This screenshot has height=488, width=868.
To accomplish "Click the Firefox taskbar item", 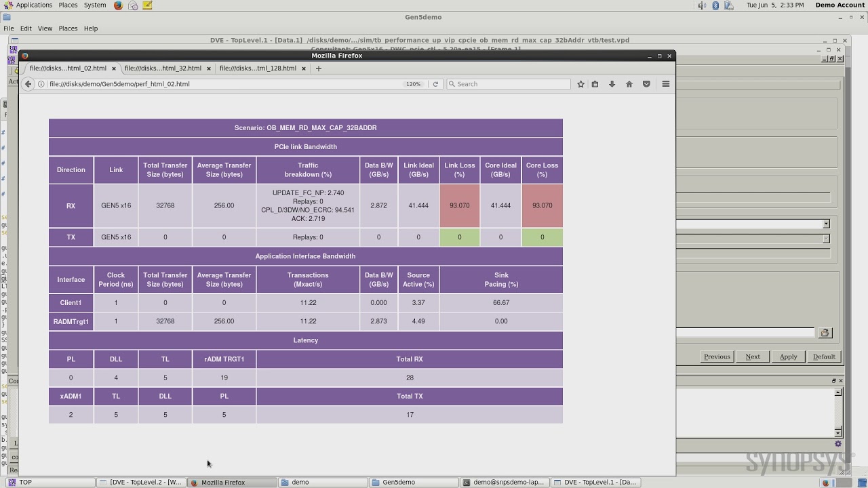I will pyautogui.click(x=231, y=483).
